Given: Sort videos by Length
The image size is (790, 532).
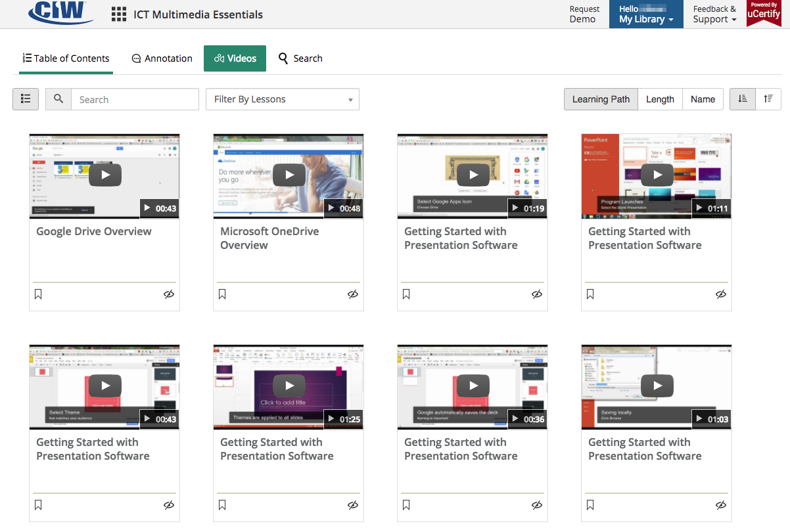Looking at the screenshot, I should point(660,99).
